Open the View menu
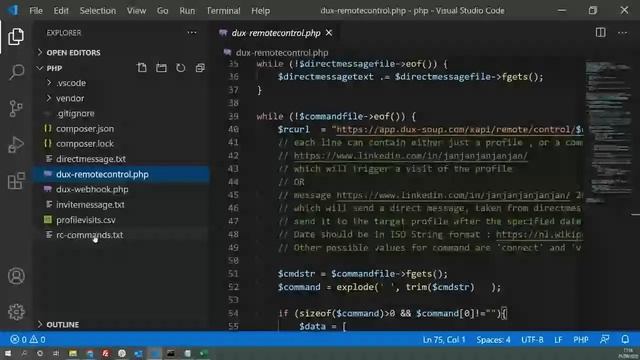The height and width of the screenshot is (360, 640). click(x=136, y=11)
